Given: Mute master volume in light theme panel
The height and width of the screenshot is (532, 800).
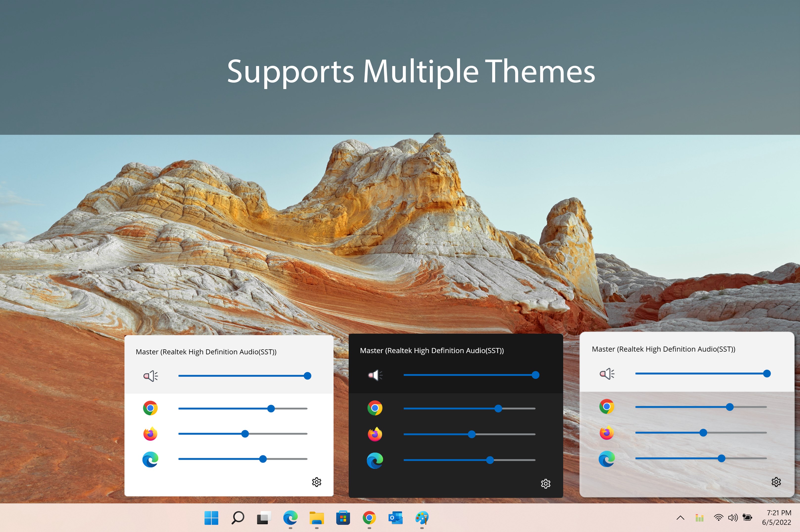Looking at the screenshot, I should coord(150,376).
